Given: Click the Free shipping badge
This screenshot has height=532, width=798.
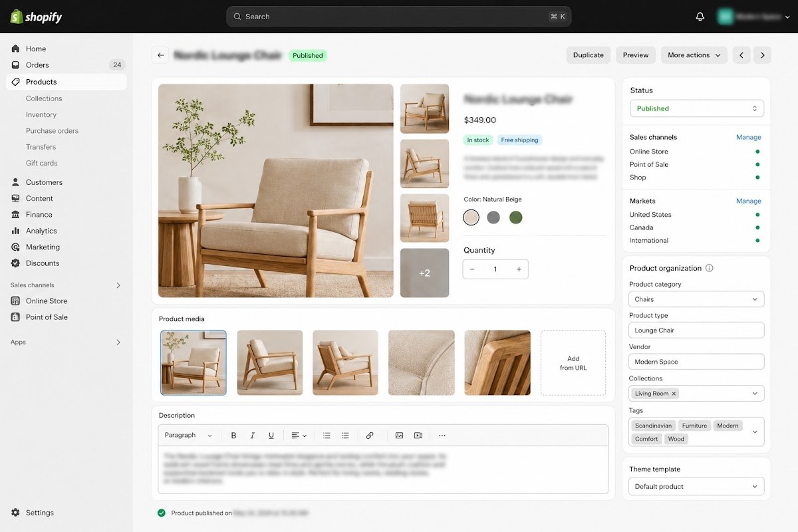Looking at the screenshot, I should (519, 140).
